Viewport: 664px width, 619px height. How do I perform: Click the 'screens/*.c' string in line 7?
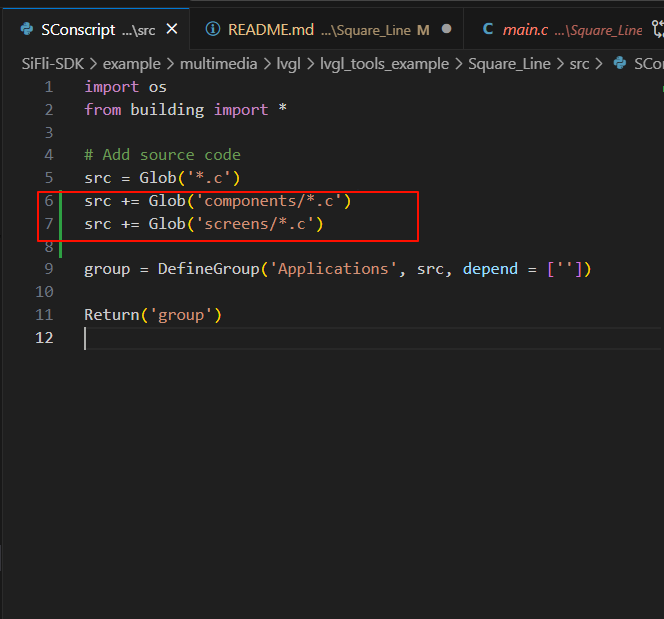263,224
